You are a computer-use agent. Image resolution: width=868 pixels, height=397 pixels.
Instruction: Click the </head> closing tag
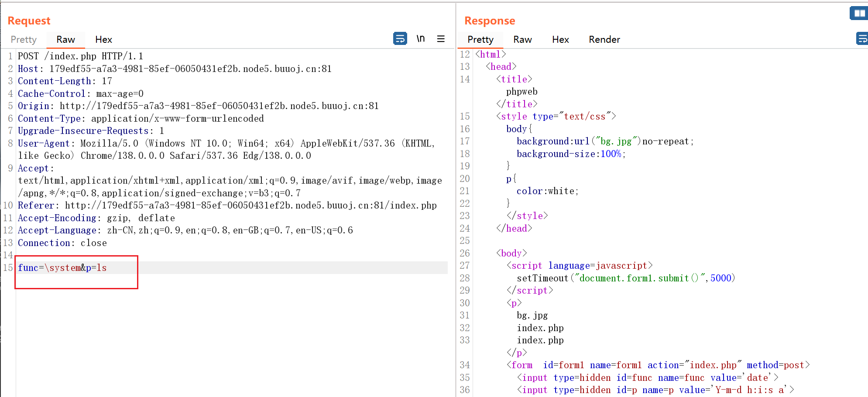pyautogui.click(x=514, y=229)
